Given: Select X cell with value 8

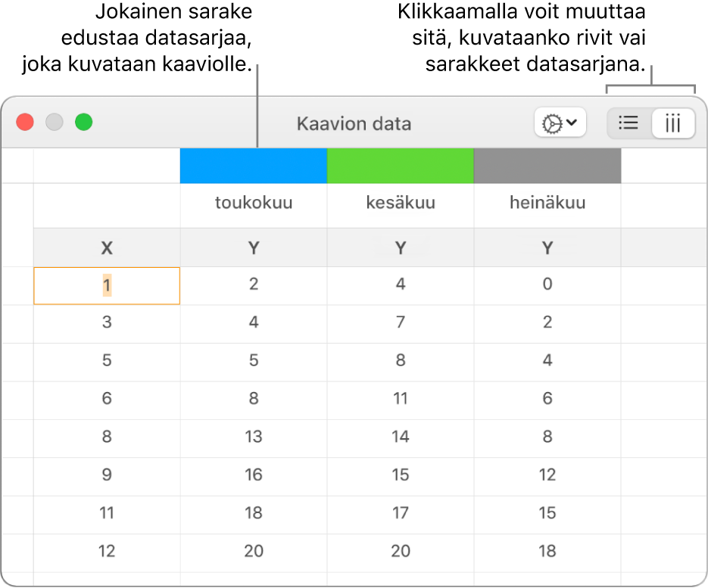Looking at the screenshot, I should coord(107,439).
